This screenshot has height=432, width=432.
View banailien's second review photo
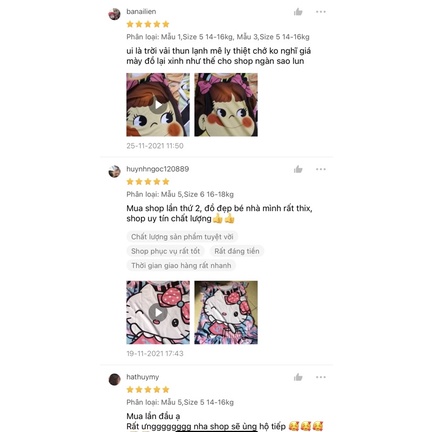(x=226, y=105)
